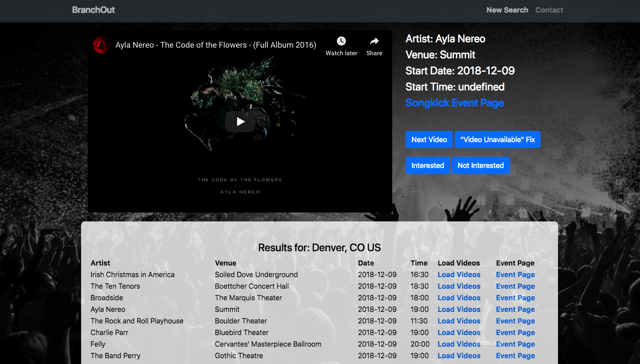Image resolution: width=640 pixels, height=364 pixels.
Task: Load Videos for Felly
Action: [x=459, y=344]
